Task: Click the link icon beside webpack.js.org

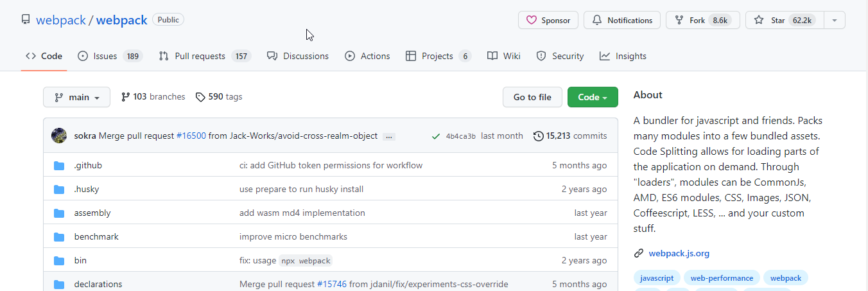Action: 639,253
